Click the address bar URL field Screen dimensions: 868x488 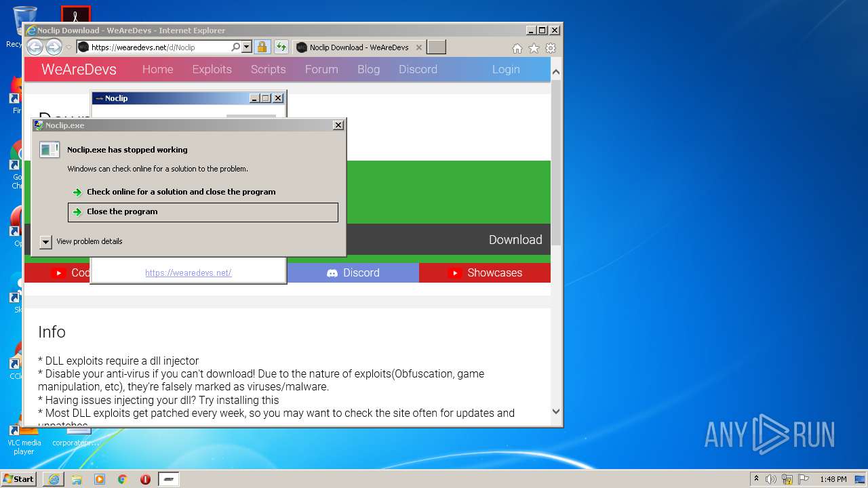tap(160, 47)
